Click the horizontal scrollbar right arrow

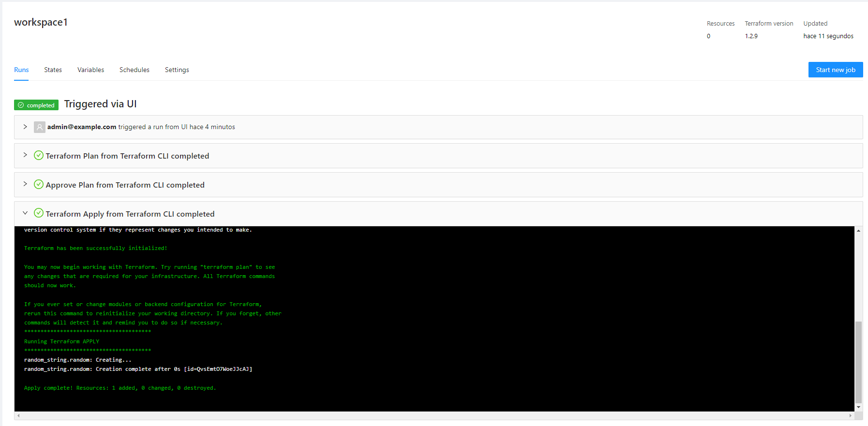point(850,415)
